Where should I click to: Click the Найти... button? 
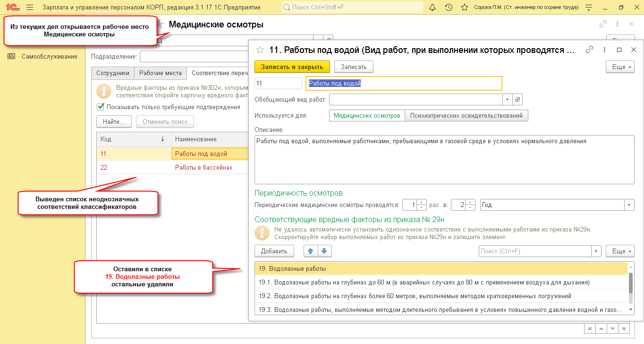[x=114, y=121]
